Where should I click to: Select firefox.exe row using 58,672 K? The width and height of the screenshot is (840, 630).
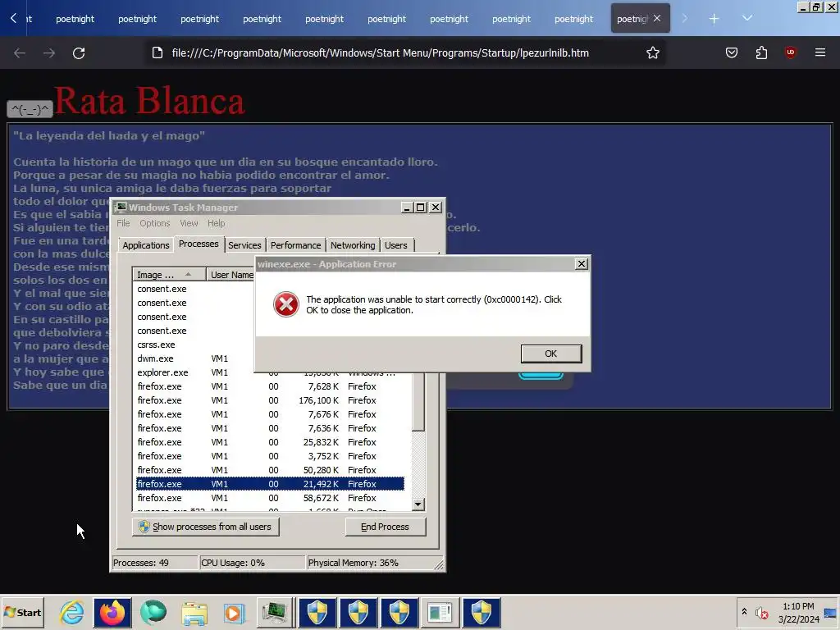click(270, 498)
